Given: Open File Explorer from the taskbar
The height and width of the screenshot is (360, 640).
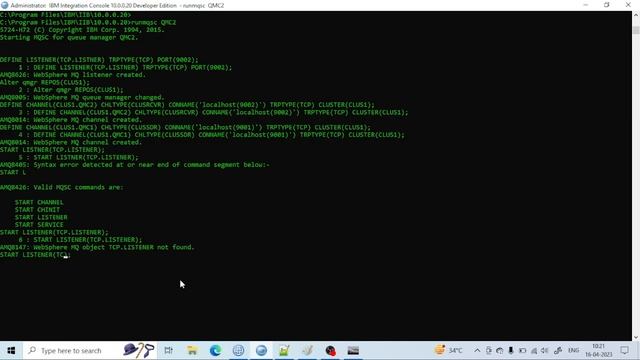Looking at the screenshot, I should [192, 351].
